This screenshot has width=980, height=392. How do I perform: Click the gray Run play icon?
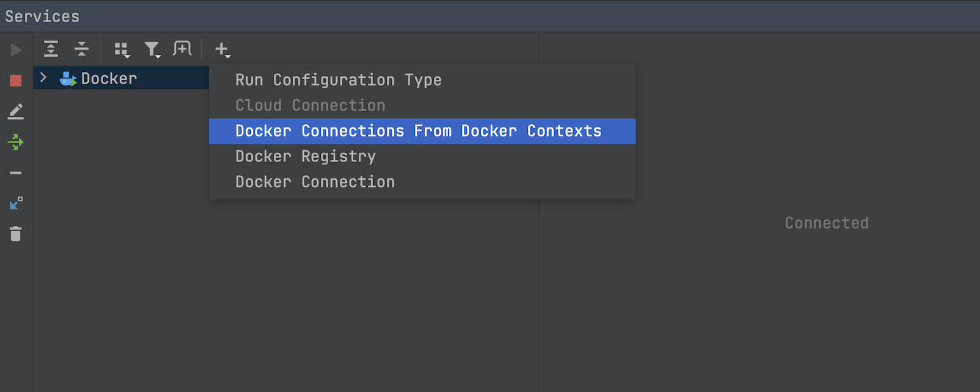(16, 50)
